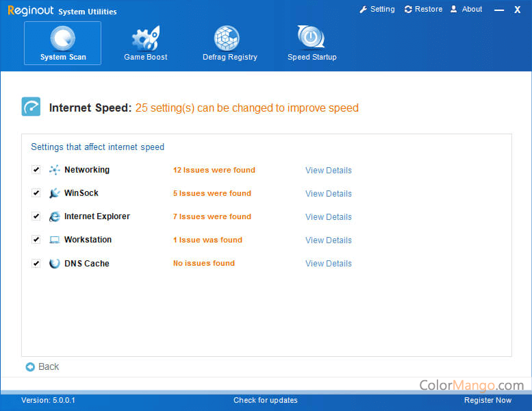Uncheck the Internet Explorer checkbox

coord(36,216)
